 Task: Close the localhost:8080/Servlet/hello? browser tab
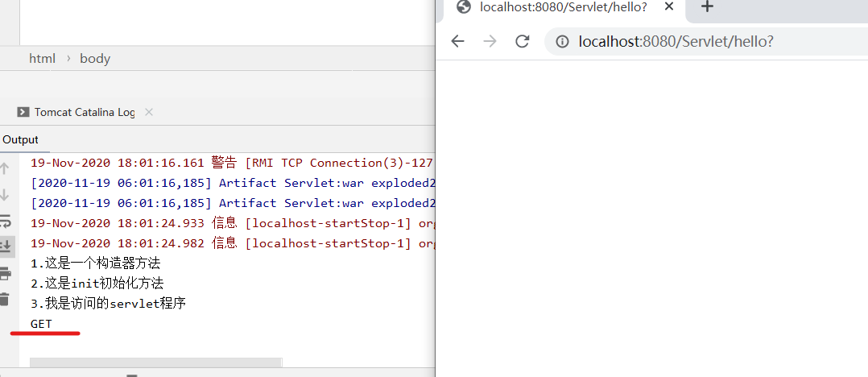point(668,6)
